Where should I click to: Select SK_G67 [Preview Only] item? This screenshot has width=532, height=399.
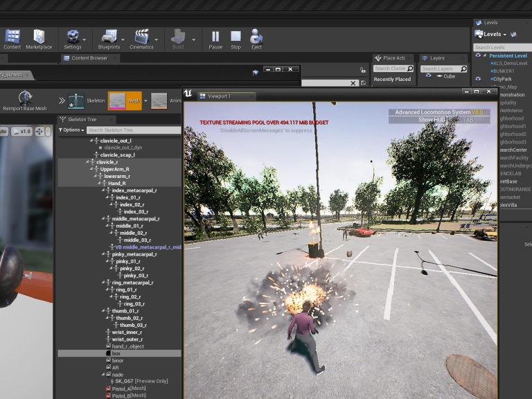[141, 381]
